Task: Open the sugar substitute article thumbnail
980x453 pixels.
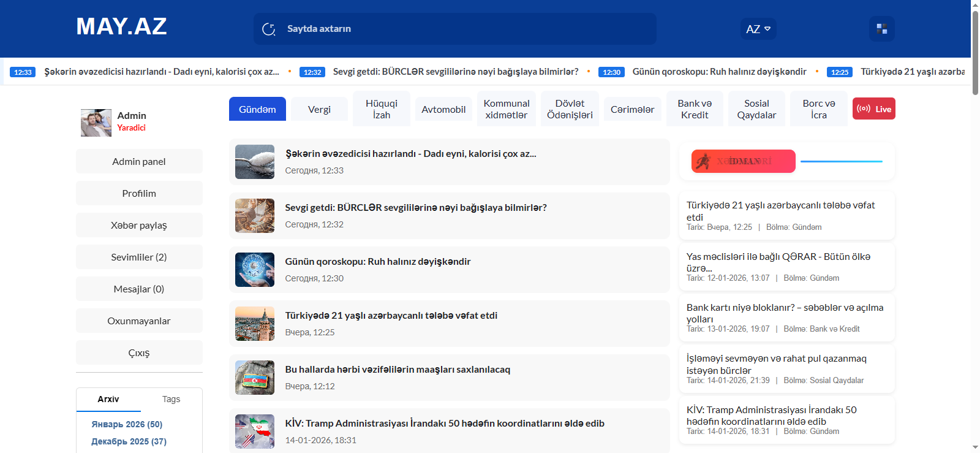Action: pyautogui.click(x=255, y=162)
